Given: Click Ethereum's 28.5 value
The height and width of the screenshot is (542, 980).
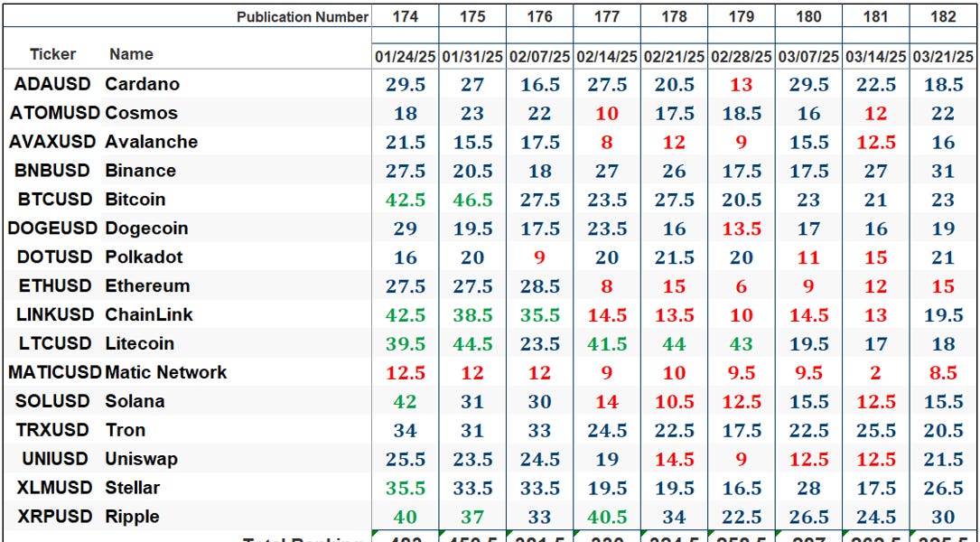Looking at the screenshot, I should (539, 286).
